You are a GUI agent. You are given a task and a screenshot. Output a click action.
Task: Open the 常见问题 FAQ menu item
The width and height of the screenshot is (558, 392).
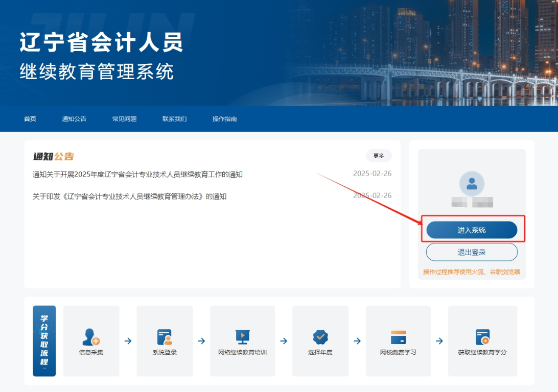point(124,118)
